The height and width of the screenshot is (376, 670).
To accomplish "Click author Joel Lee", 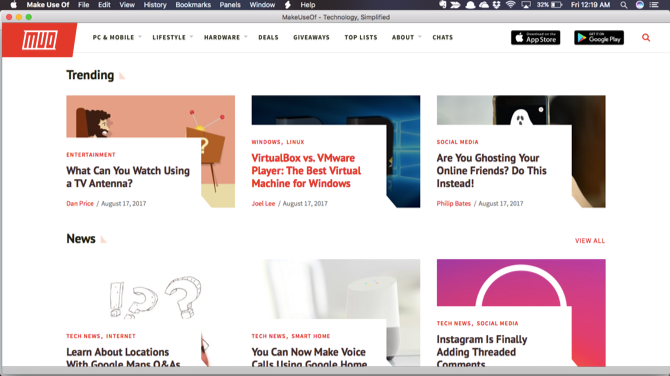I will [x=263, y=203].
